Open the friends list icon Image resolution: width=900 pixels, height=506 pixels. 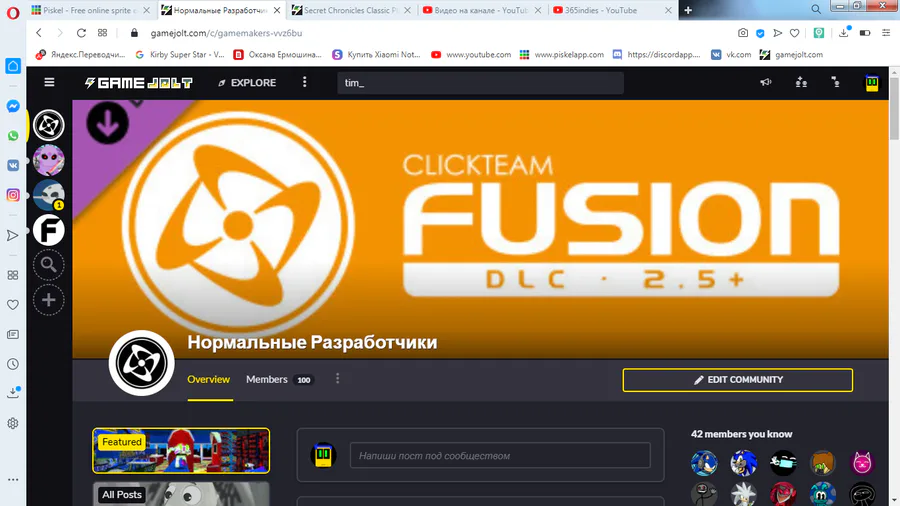click(x=801, y=83)
